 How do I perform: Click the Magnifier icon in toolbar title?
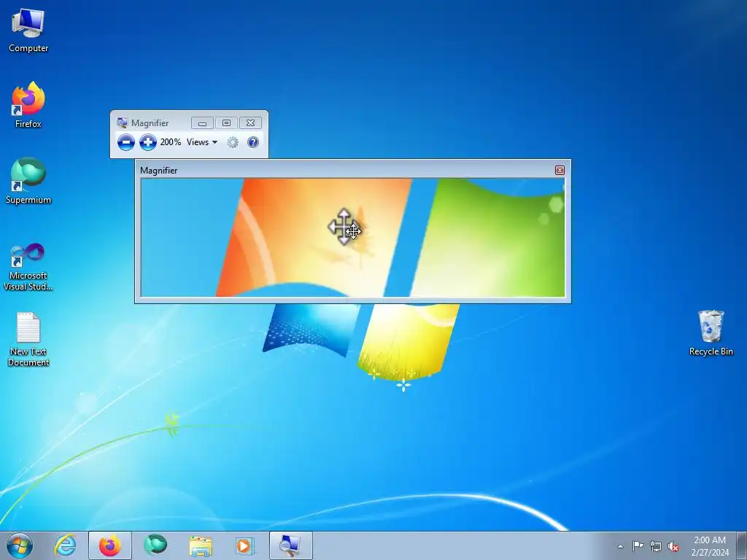(x=123, y=122)
